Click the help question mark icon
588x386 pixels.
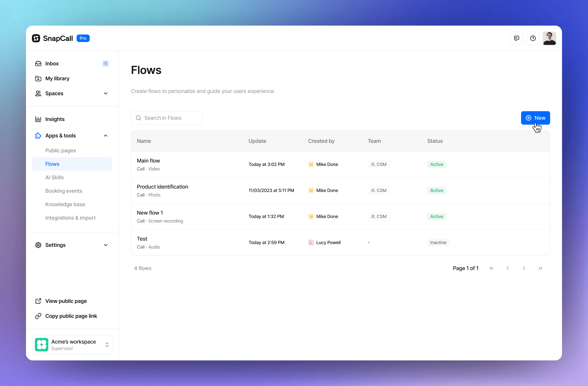click(x=533, y=38)
